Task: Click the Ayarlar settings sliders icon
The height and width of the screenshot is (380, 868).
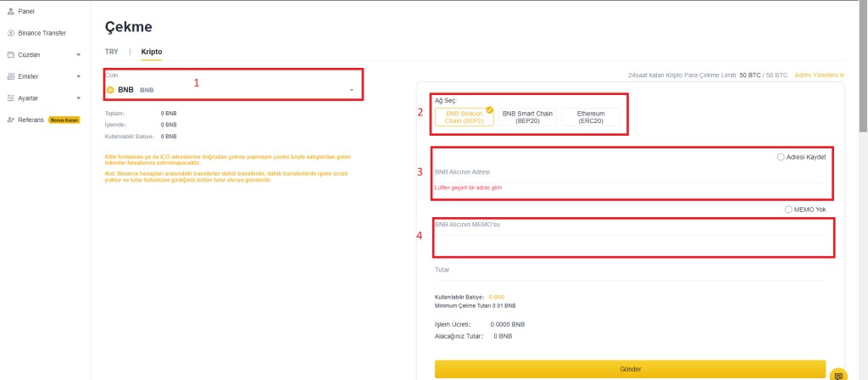Action: pyautogui.click(x=10, y=98)
